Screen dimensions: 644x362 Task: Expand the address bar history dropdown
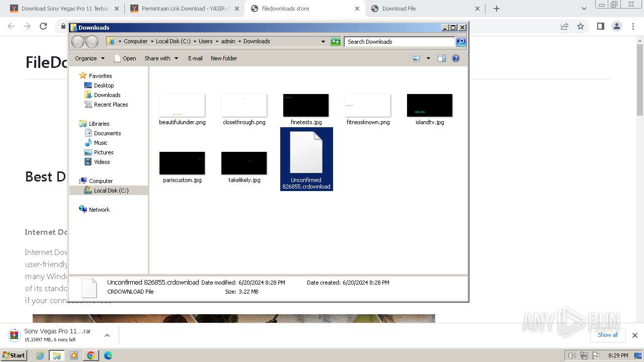[x=323, y=42]
